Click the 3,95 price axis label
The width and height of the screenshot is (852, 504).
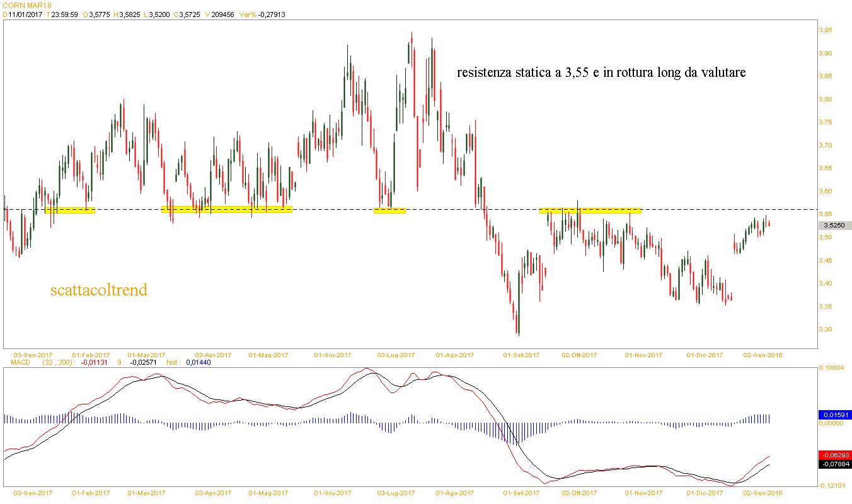825,30
